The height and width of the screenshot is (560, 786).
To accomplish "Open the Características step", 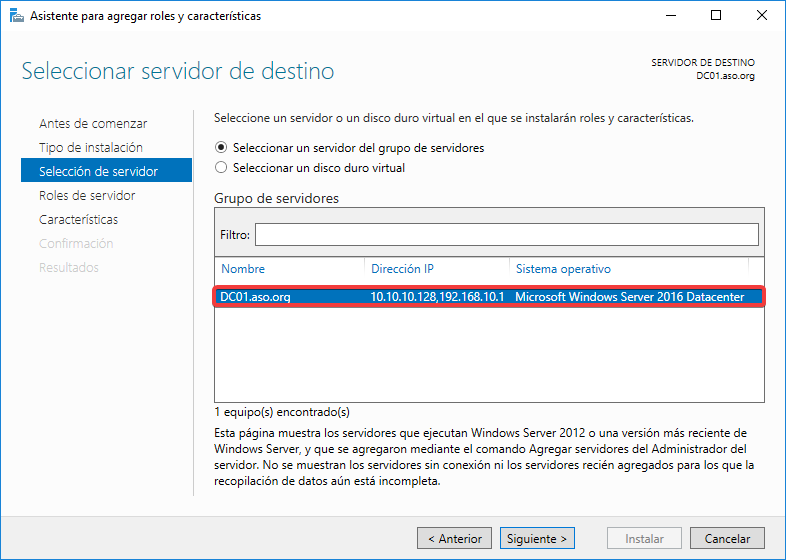I will point(78,219).
